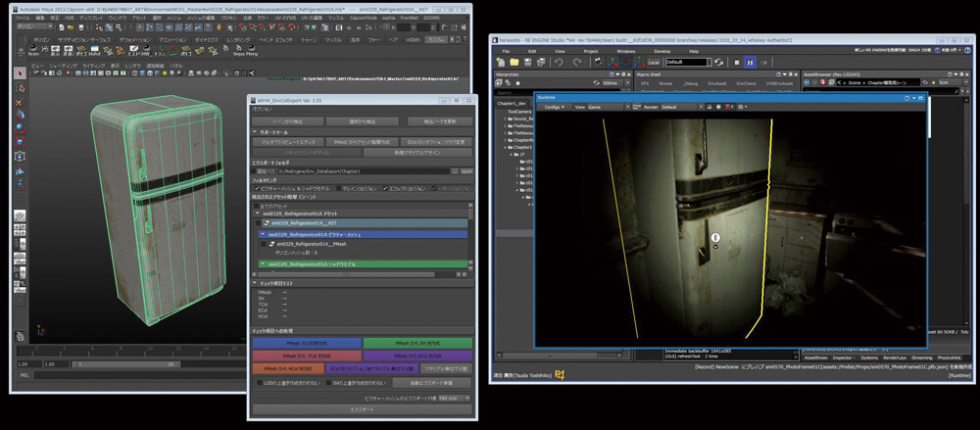This screenshot has height=430, width=980.
Task: Select the rotate gizmo icon in RE ENGINE
Action: 625,62
